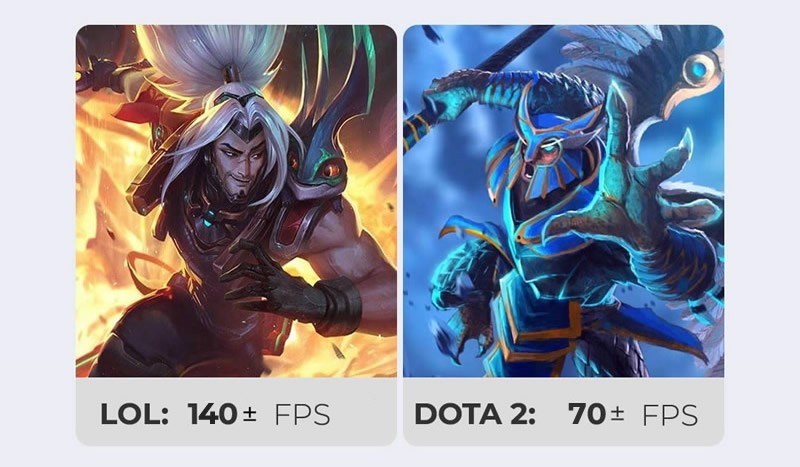Click the DOTA 2 hero's blue helmet mask

pos(546,143)
